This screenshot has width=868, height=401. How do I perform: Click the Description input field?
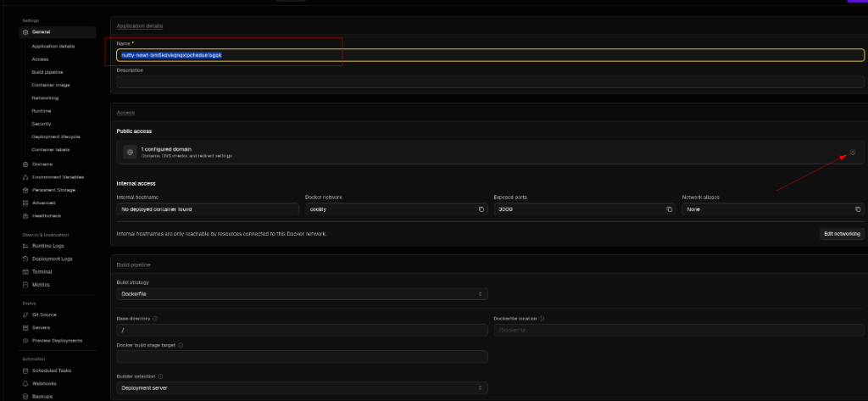coord(491,81)
